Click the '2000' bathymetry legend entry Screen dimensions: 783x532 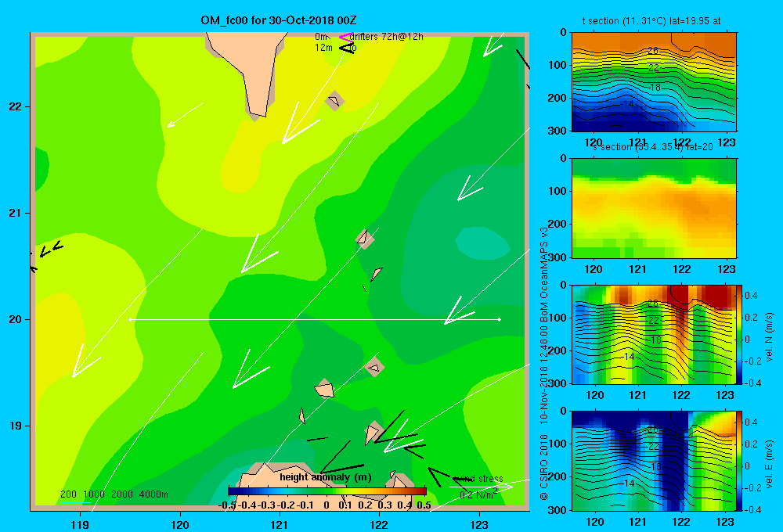coord(122,494)
